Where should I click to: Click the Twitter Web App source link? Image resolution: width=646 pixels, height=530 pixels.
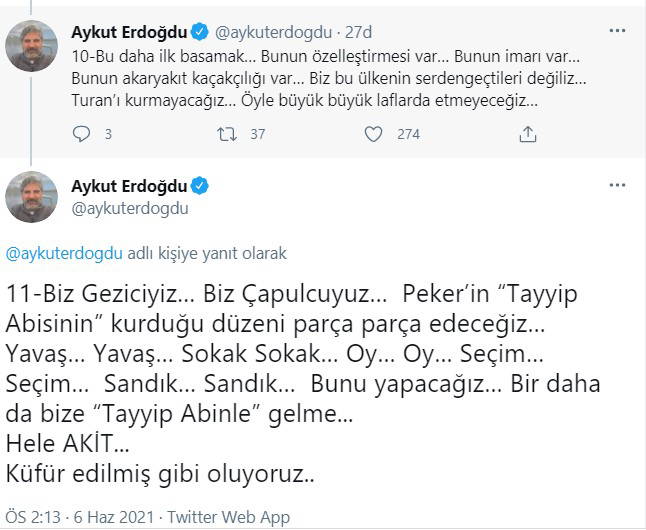[228, 517]
